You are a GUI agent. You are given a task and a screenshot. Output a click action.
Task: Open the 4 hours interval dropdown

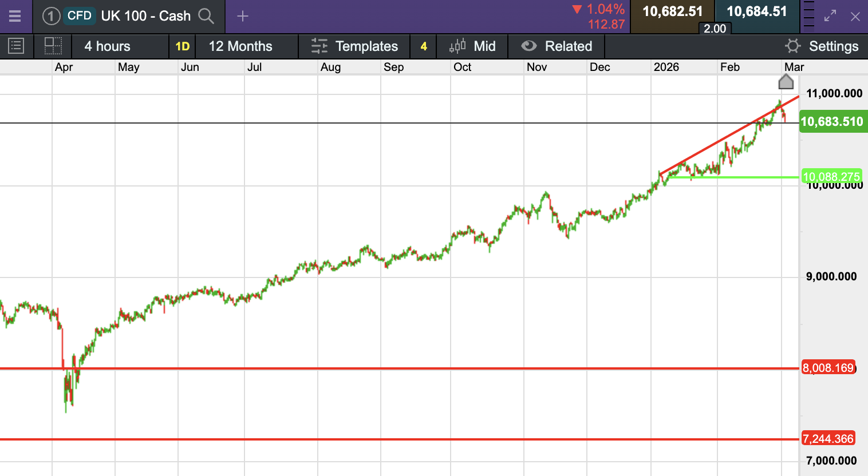[108, 46]
